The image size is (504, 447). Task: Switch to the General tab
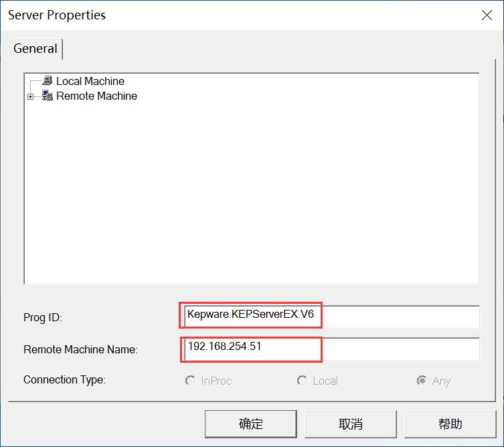click(x=35, y=49)
